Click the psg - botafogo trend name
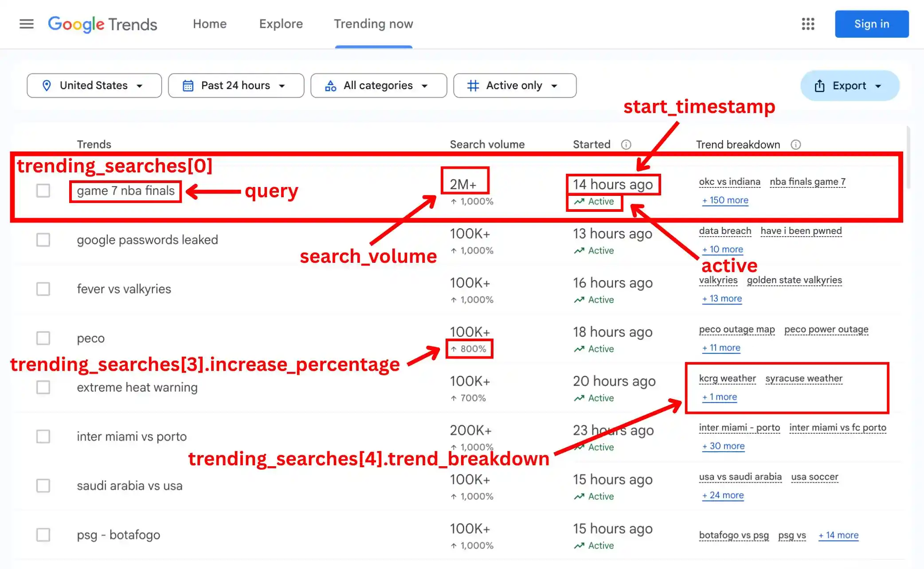The image size is (924, 569). coord(118,535)
